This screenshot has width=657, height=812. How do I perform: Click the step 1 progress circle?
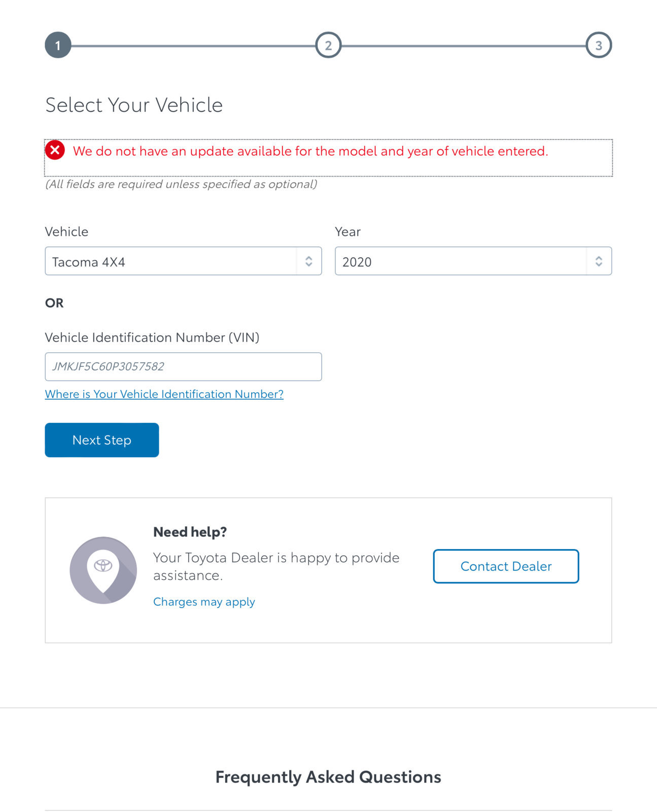58,45
